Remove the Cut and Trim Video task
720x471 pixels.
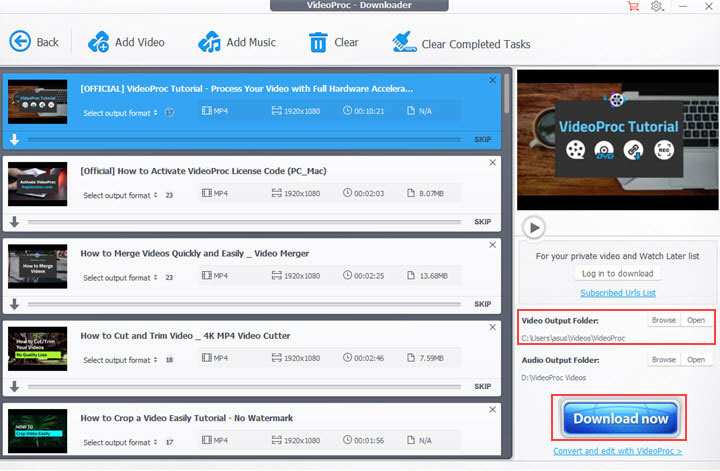[x=492, y=327]
